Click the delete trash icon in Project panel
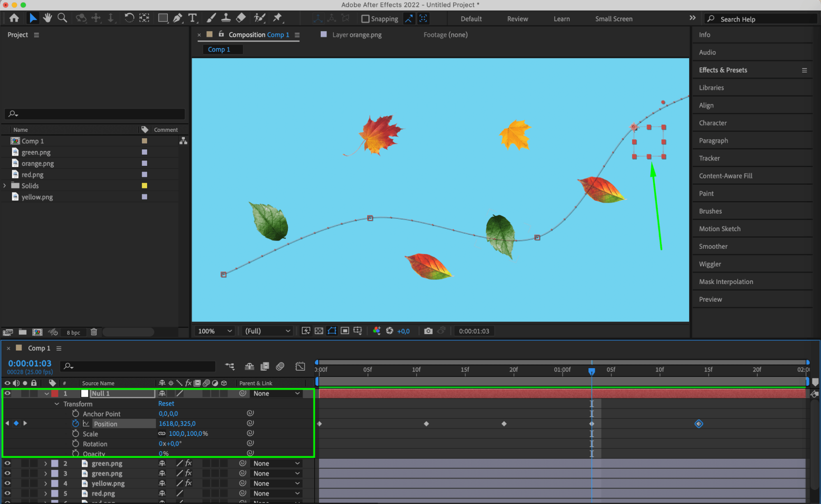821x504 pixels. (x=94, y=332)
